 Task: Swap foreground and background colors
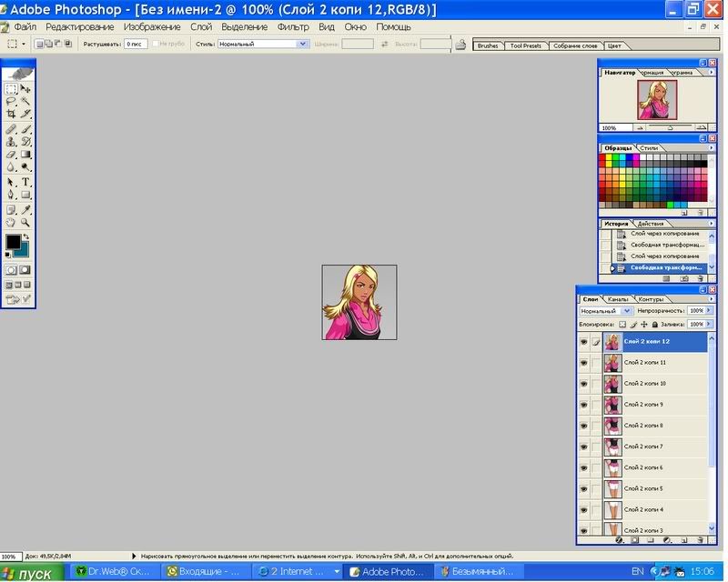(x=26, y=236)
